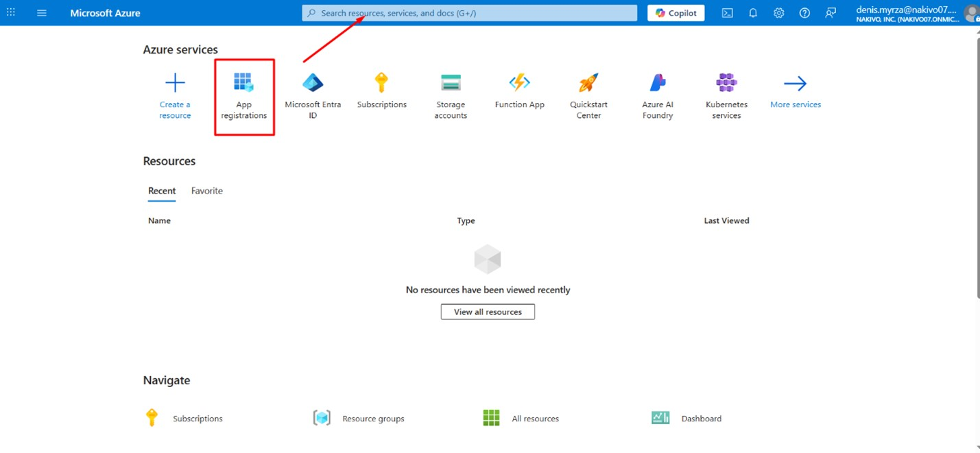Click Create a resource plus icon

(175, 84)
